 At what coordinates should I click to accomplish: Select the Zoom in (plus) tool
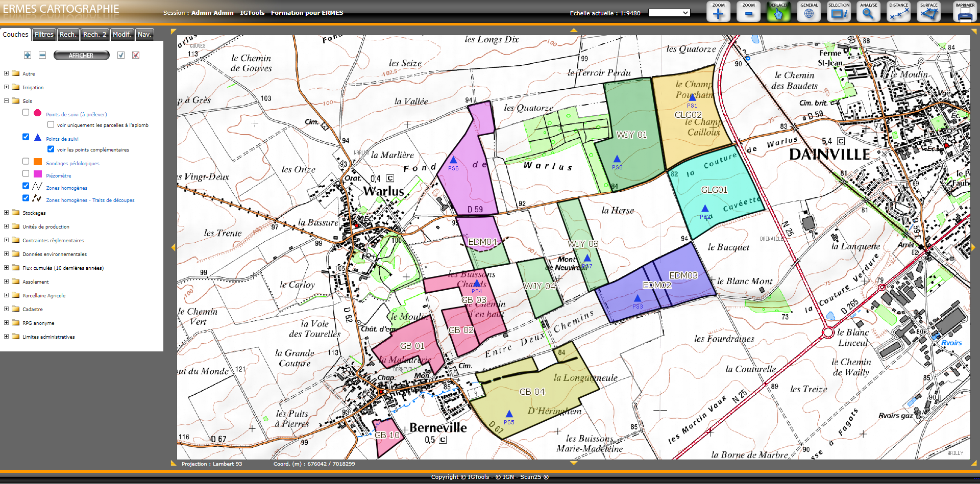(x=718, y=12)
